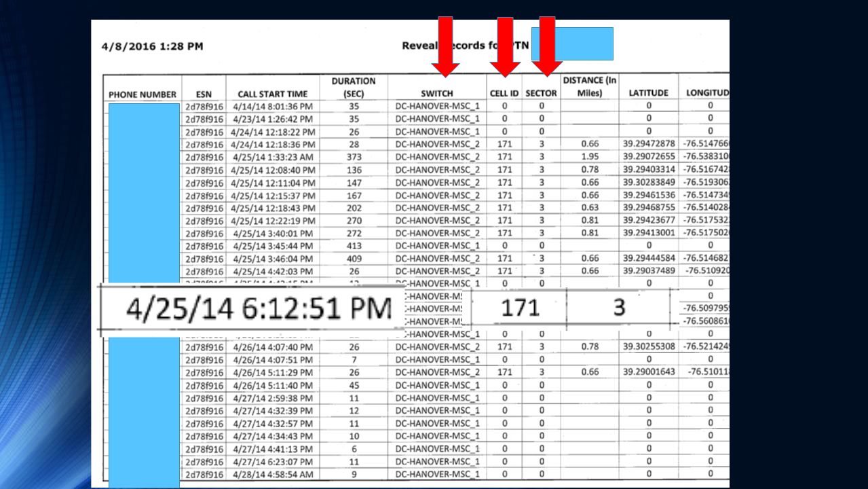Viewport: 868px width, 489px height.
Task: Click call start 4/25/14 1:33:23 AM
Action: pyautogui.click(x=273, y=157)
